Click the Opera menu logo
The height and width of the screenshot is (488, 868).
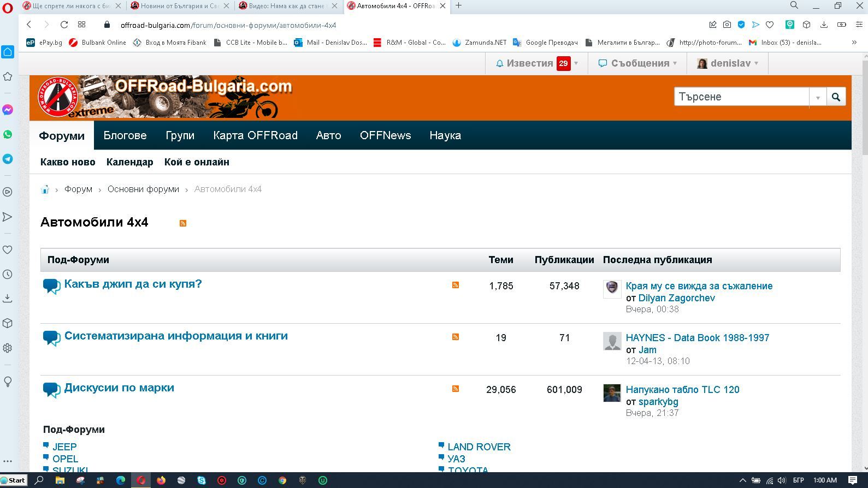click(x=8, y=9)
